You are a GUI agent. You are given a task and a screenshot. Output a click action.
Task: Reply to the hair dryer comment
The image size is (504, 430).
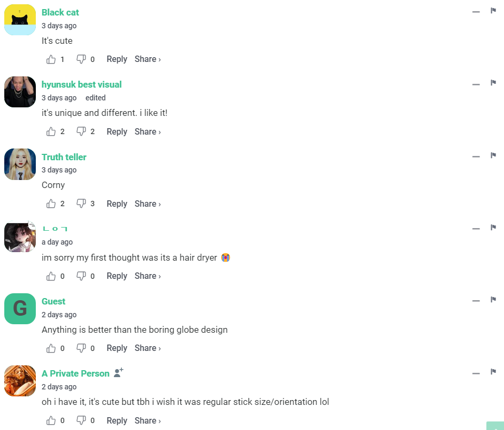tap(117, 276)
